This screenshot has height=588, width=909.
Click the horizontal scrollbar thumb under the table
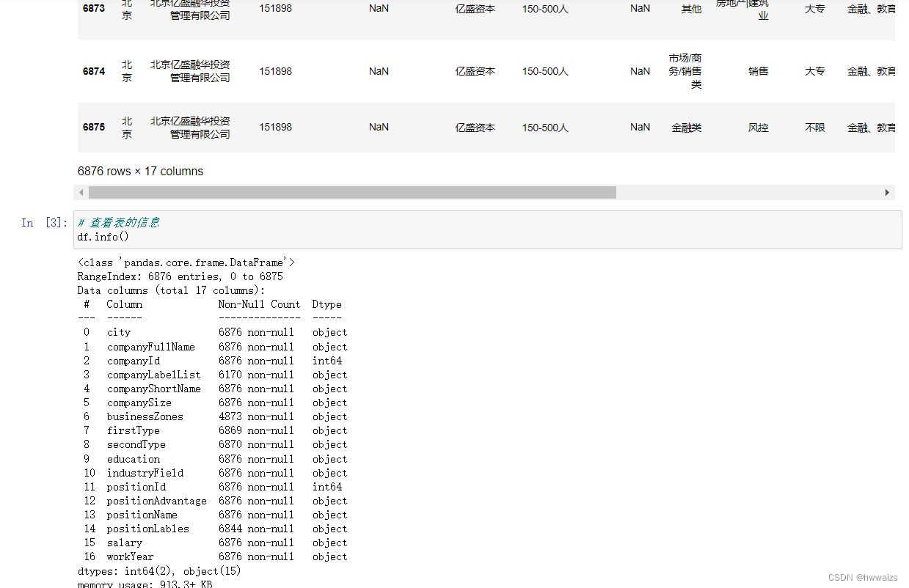[x=352, y=193]
